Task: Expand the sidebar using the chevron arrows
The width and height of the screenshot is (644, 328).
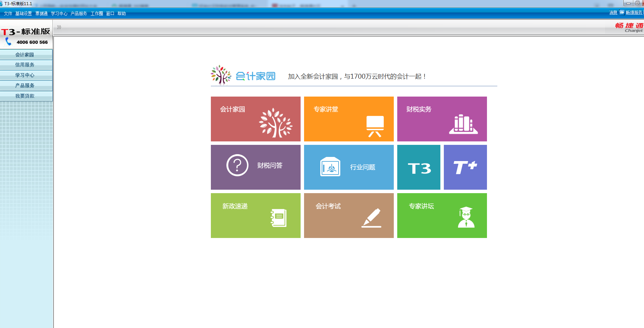Action: coord(59,27)
